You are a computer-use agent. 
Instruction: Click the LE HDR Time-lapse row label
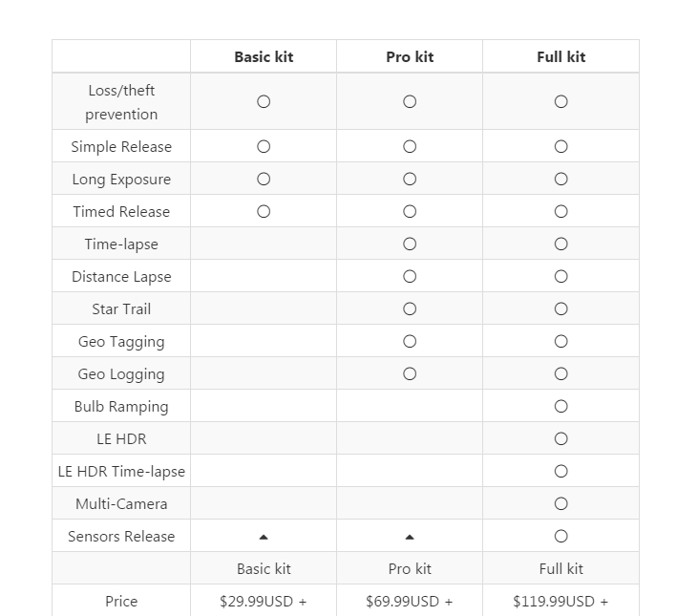pos(121,471)
